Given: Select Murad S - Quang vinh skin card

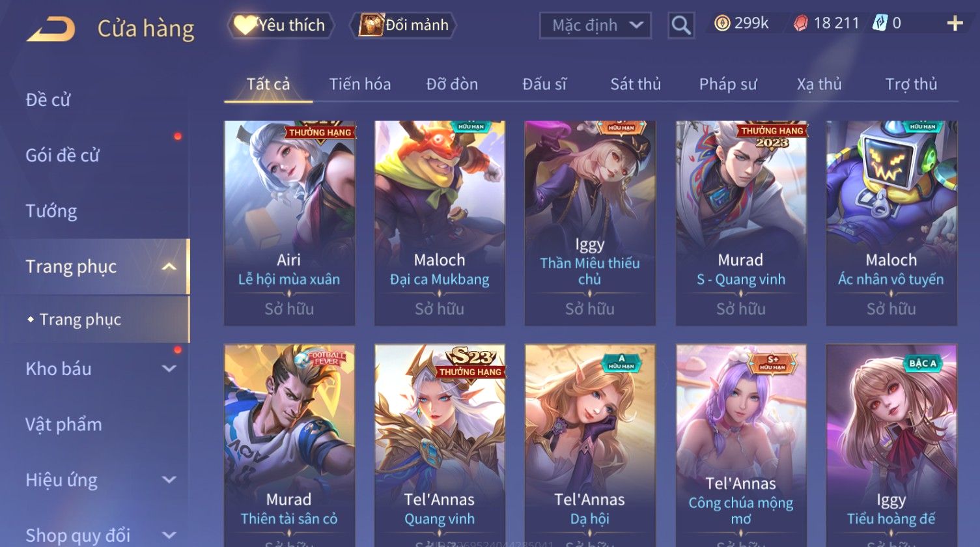Looking at the screenshot, I should [741, 223].
